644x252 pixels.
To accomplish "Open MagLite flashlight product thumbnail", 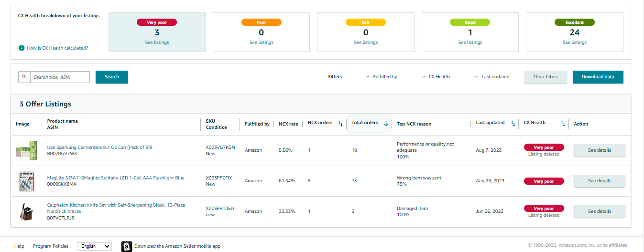I will (27, 181).
